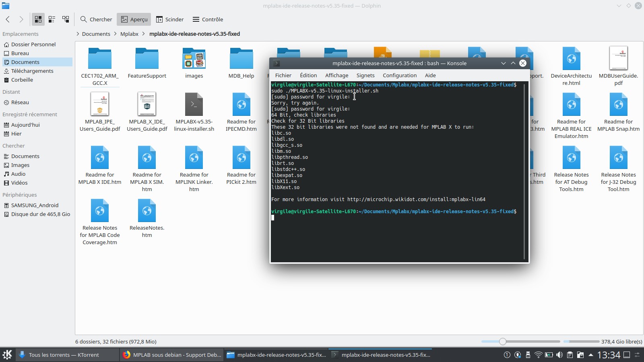Select Readme for MPLAB Snap.htm icon
Image resolution: width=644 pixels, height=362 pixels.
(618, 104)
